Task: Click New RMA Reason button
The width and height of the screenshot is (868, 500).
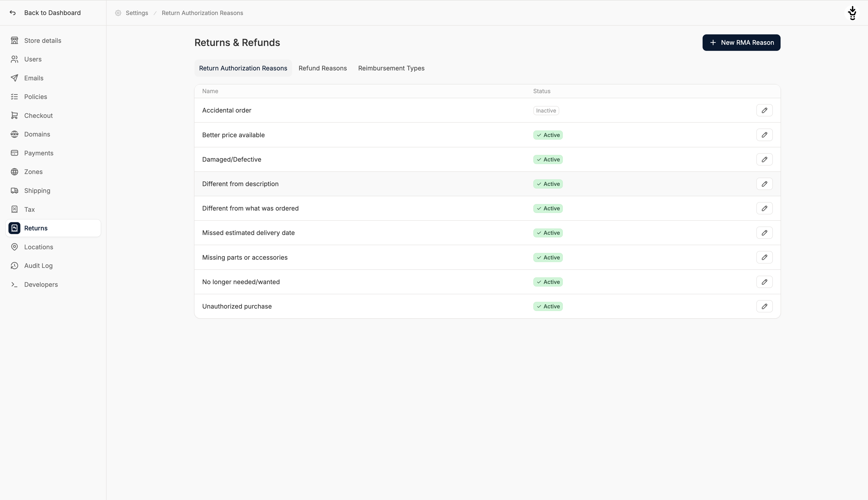Action: click(x=741, y=43)
